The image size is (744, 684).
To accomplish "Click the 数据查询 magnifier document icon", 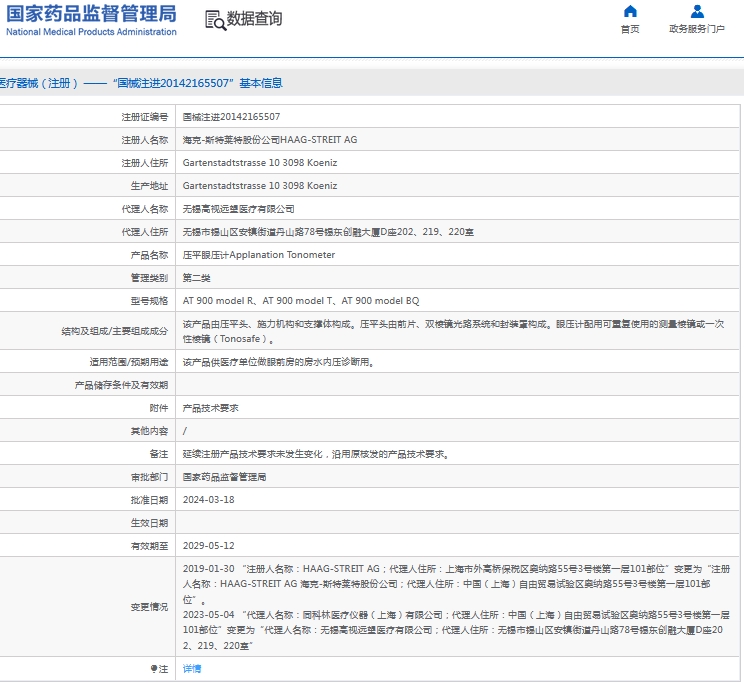I will tap(215, 20).
